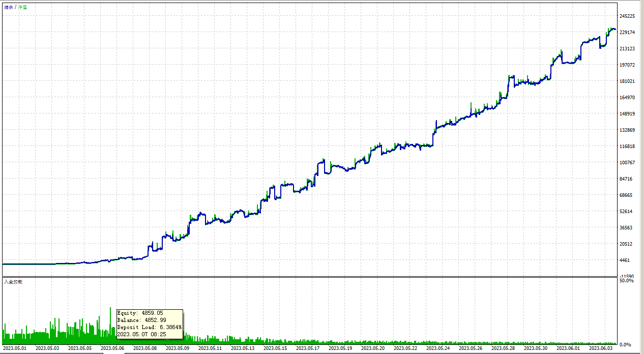The width and height of the screenshot is (644, 354).
Task: Click the 2023.05.26 date label
Action: [x=472, y=349]
